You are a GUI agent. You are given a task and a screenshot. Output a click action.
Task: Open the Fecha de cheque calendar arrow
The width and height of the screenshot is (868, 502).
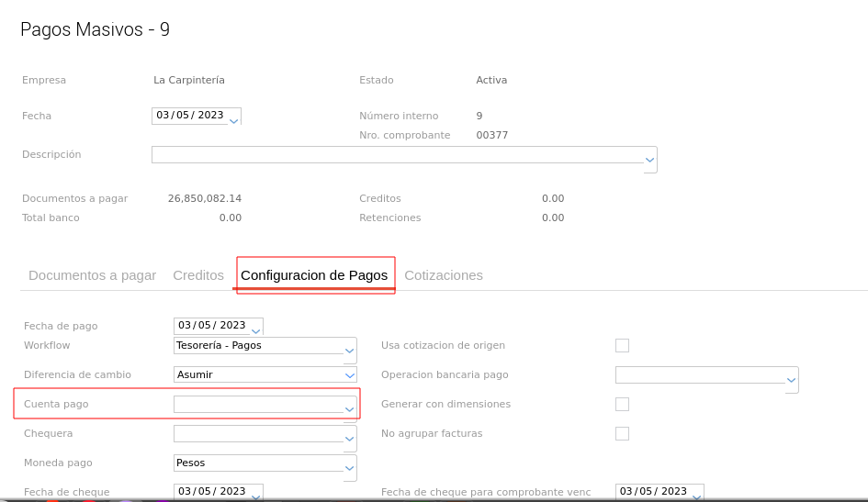coord(256,495)
